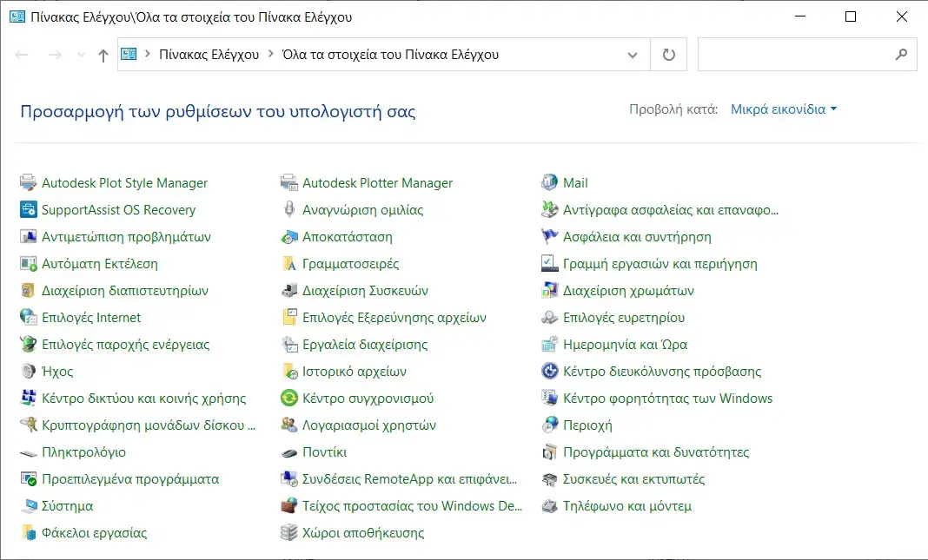
Task: Go up one level with arrow
Action: click(x=103, y=56)
